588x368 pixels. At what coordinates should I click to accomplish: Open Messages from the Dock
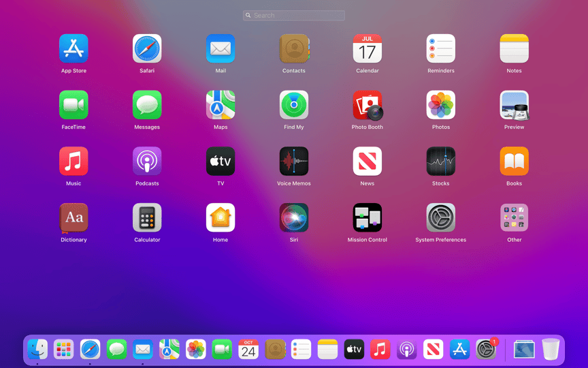tap(116, 349)
